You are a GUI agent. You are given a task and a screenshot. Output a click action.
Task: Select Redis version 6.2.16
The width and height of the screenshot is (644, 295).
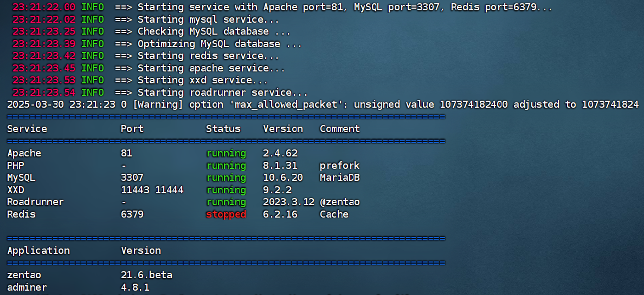click(280, 214)
